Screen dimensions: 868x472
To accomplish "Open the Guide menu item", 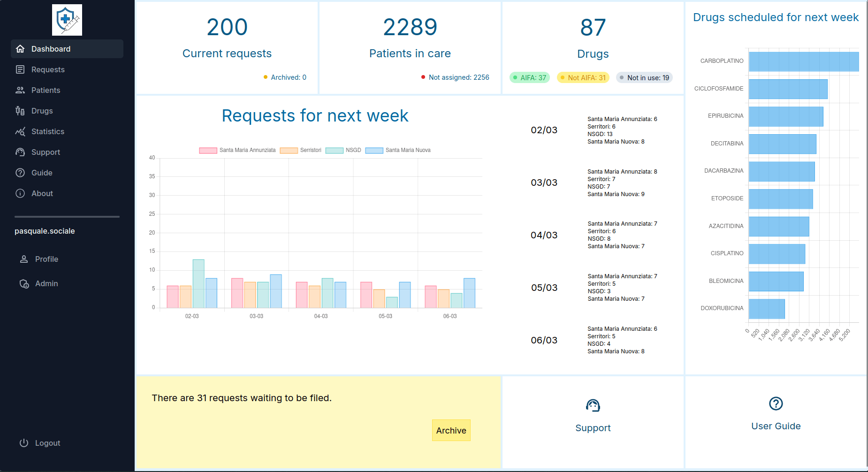I will click(x=42, y=173).
